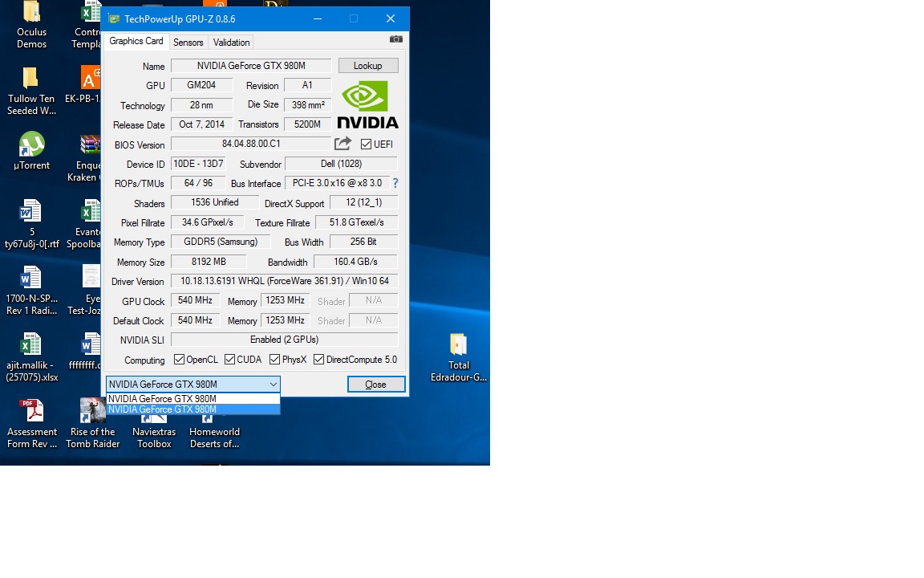Select the ajit.mallik (257075).xlsx file icon
924x578 pixels.
pos(30,344)
